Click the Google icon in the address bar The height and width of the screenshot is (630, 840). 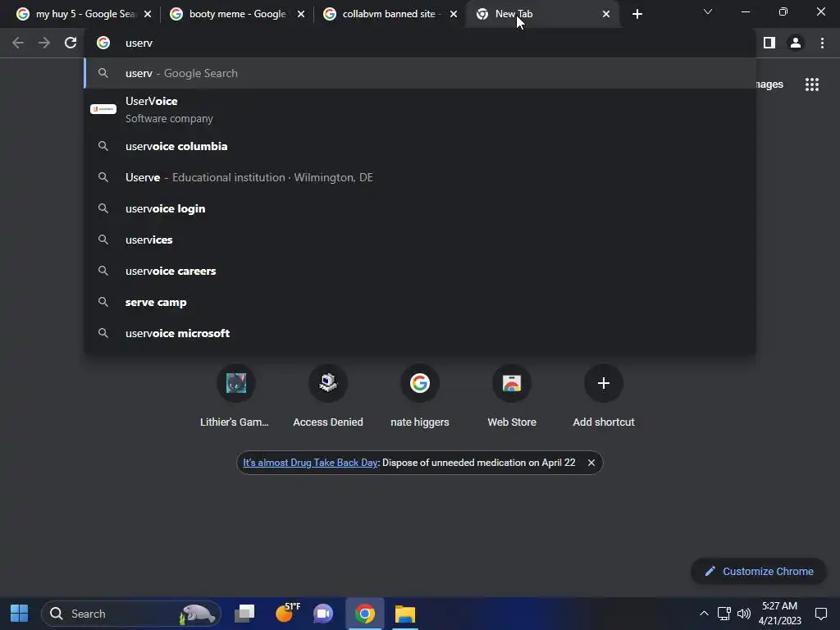[103, 43]
